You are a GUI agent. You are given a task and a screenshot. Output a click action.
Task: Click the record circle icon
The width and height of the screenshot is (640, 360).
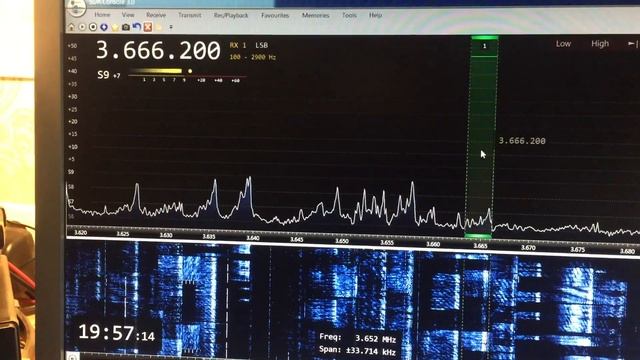pyautogui.click(x=93, y=27)
